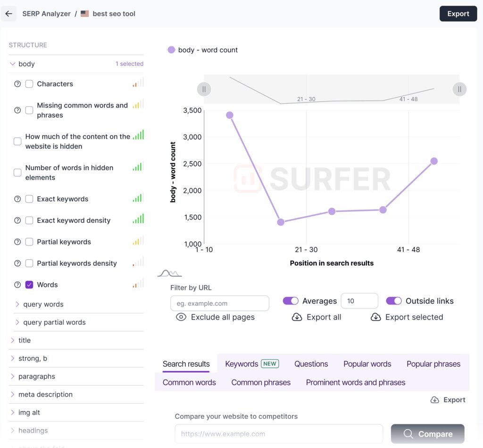This screenshot has height=448, width=483.
Task: Switch to Popular phrases tab
Action: click(433, 364)
